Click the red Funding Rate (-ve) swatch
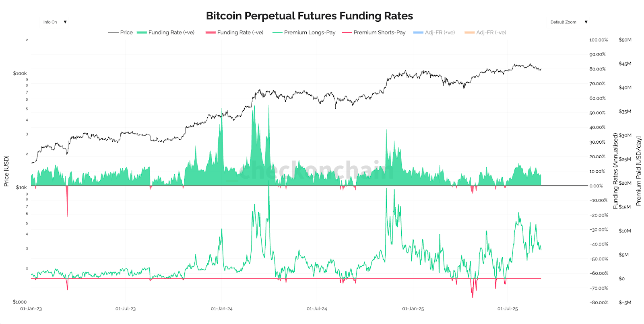The image size is (644, 324). pyautogui.click(x=211, y=33)
